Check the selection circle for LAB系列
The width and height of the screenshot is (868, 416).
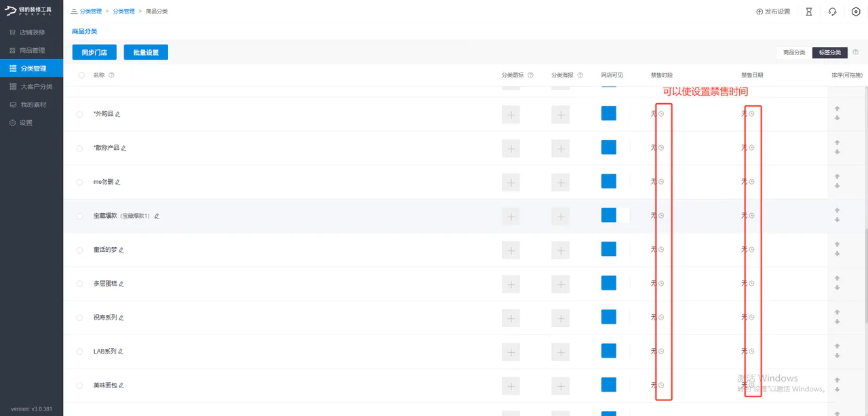point(80,352)
